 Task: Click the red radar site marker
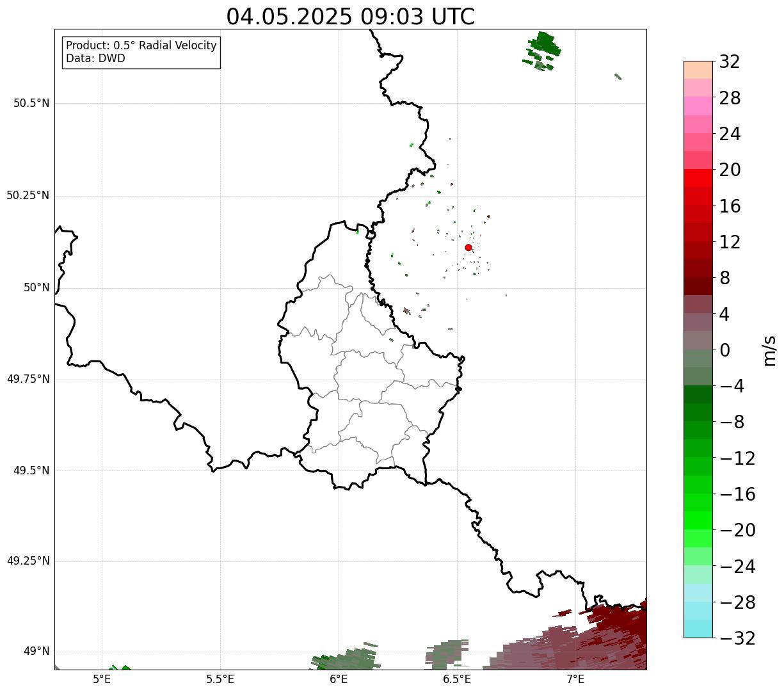click(x=468, y=247)
